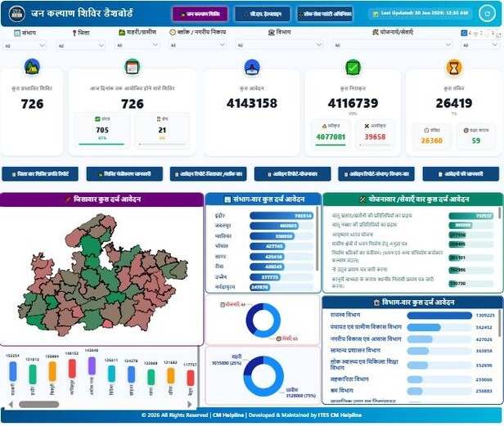Image resolution: width=504 pixels, height=426 pixels.
Task: Click the district bar chart horizontal scrollbar thumb
Action: pyautogui.click(x=39, y=404)
